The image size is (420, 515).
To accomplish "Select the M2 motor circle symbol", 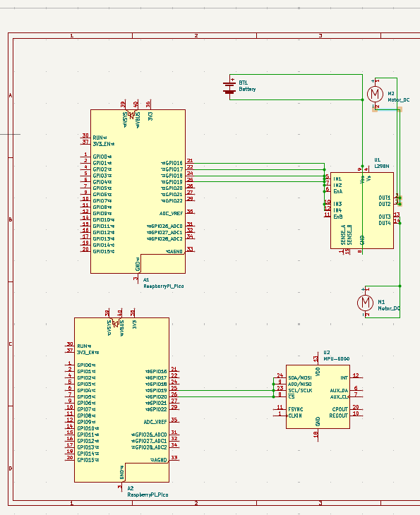I will click(x=375, y=94).
